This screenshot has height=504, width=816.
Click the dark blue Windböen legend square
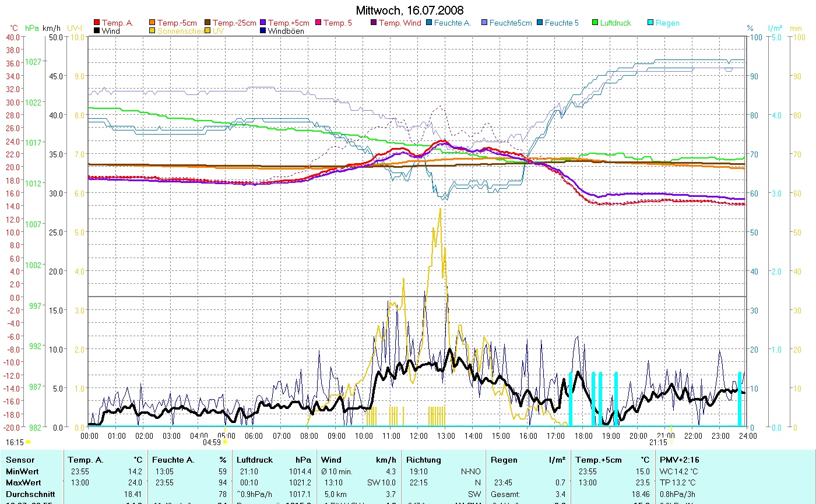pyautogui.click(x=263, y=31)
